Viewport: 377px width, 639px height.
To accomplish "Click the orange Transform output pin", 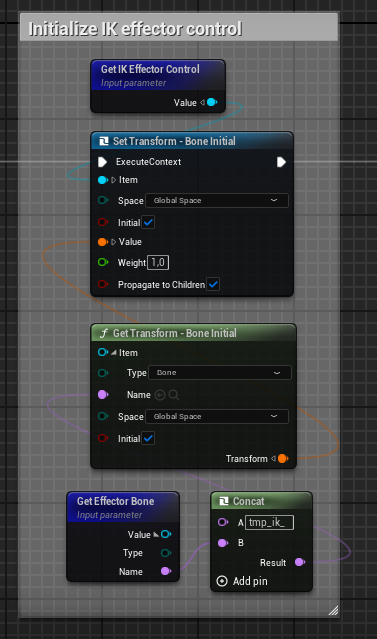I will pos(282,458).
